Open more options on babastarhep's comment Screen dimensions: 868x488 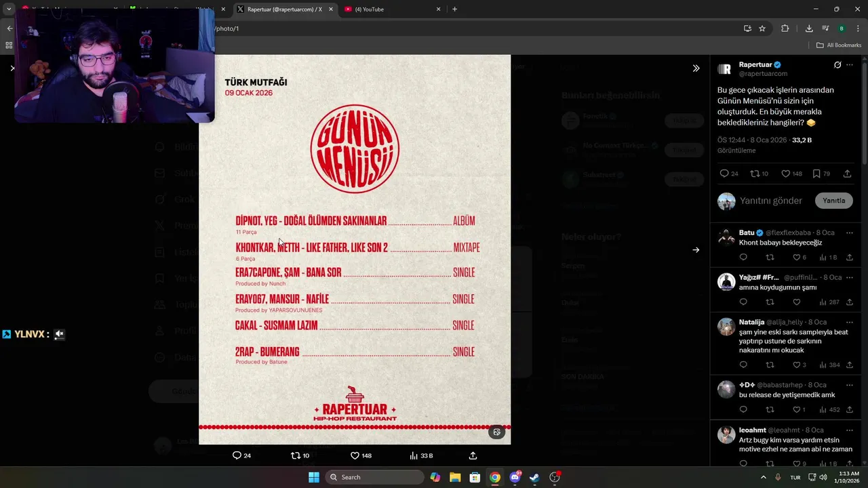[x=850, y=385]
